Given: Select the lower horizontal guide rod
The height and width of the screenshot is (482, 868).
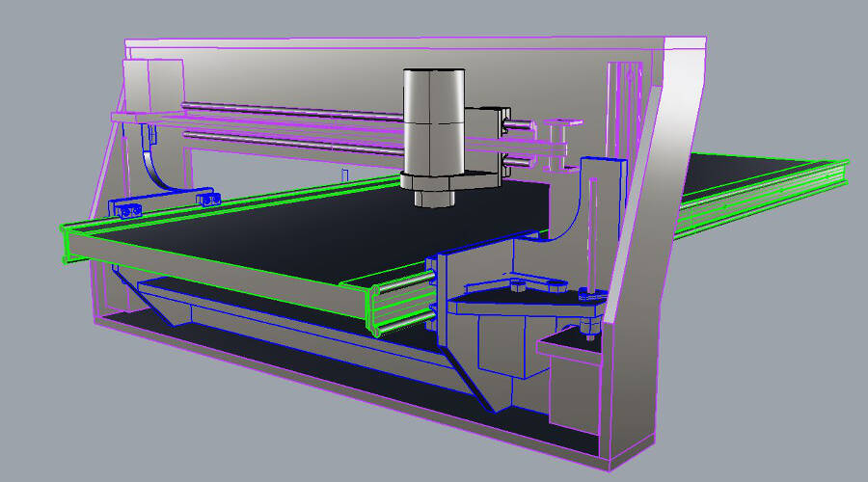Looking at the screenshot, I should 292,143.
